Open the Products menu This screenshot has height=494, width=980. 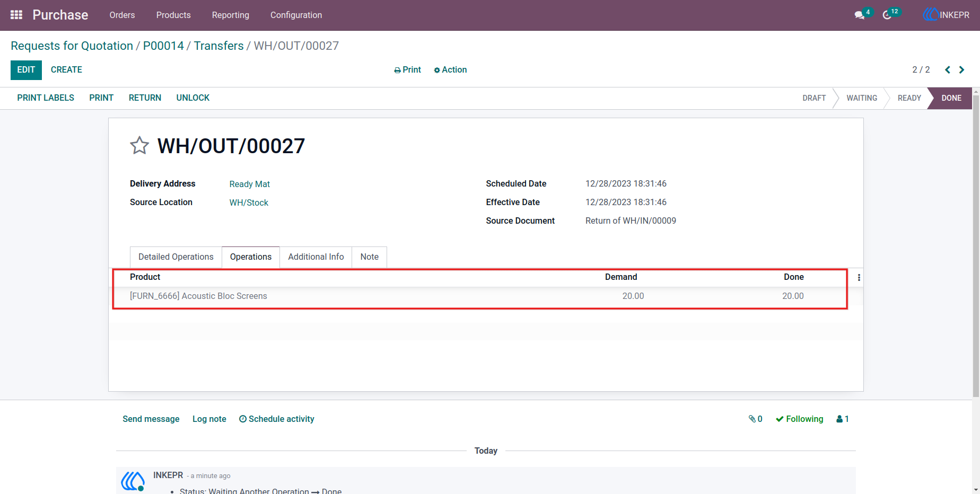[x=173, y=15]
